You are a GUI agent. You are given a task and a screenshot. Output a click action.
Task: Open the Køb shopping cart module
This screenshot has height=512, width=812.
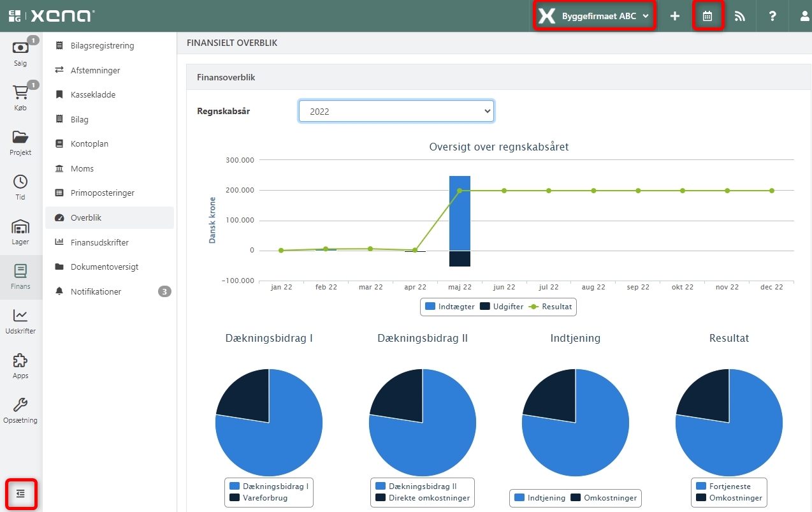[20, 98]
